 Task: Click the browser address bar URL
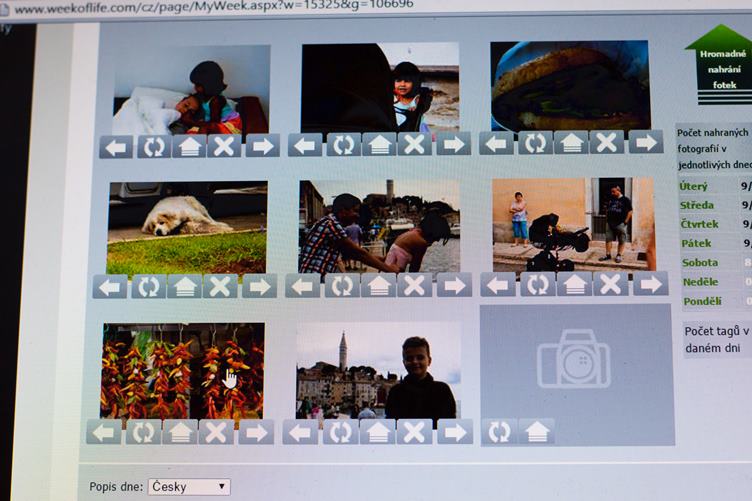[213, 7]
